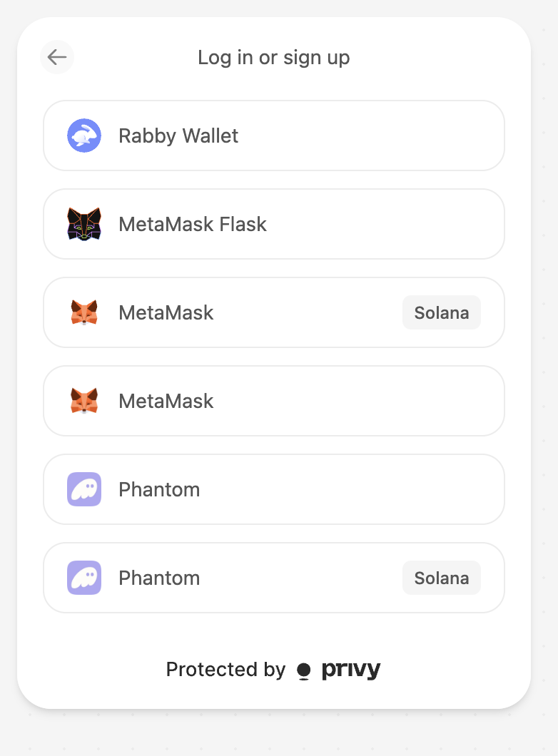Select the MetaMask label beside the Solana tag
Screen dimensions: 558x756
point(166,312)
